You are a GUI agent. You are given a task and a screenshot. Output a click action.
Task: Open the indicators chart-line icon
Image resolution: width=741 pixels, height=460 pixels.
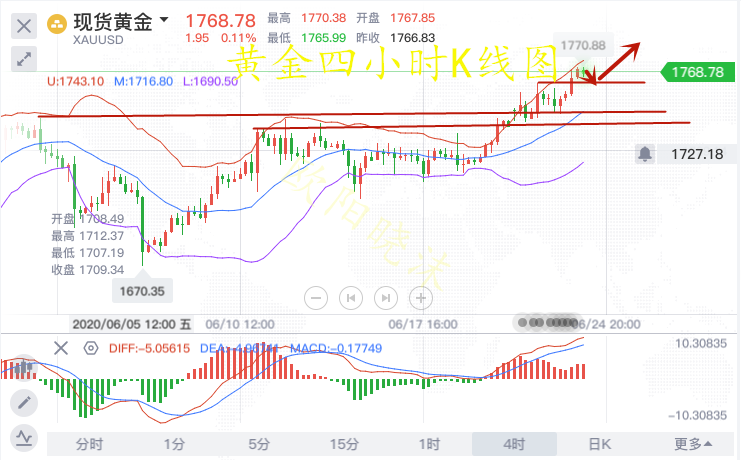coord(24,438)
